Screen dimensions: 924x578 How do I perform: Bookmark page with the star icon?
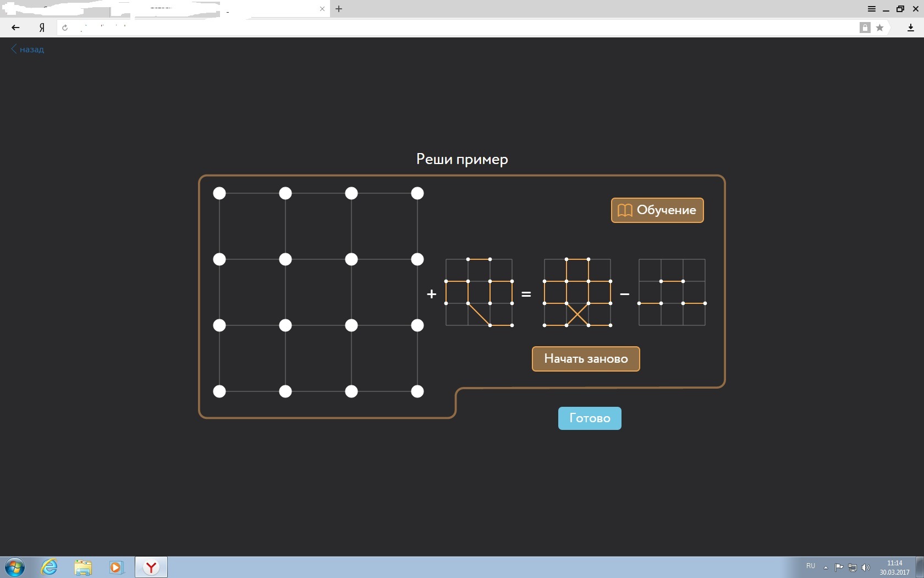[880, 28]
